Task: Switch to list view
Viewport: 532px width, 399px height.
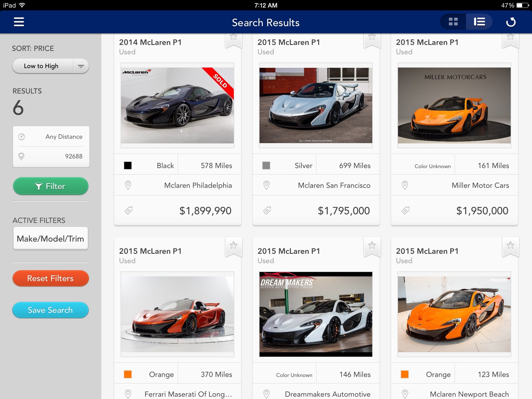Action: (x=479, y=22)
